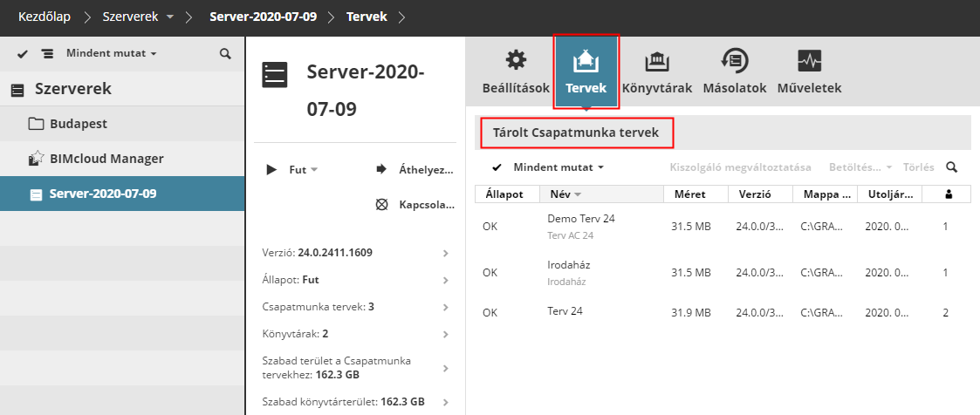Click Server-2020-07-09 in the breadcrumb
This screenshot has height=415, width=980.
click(x=264, y=17)
